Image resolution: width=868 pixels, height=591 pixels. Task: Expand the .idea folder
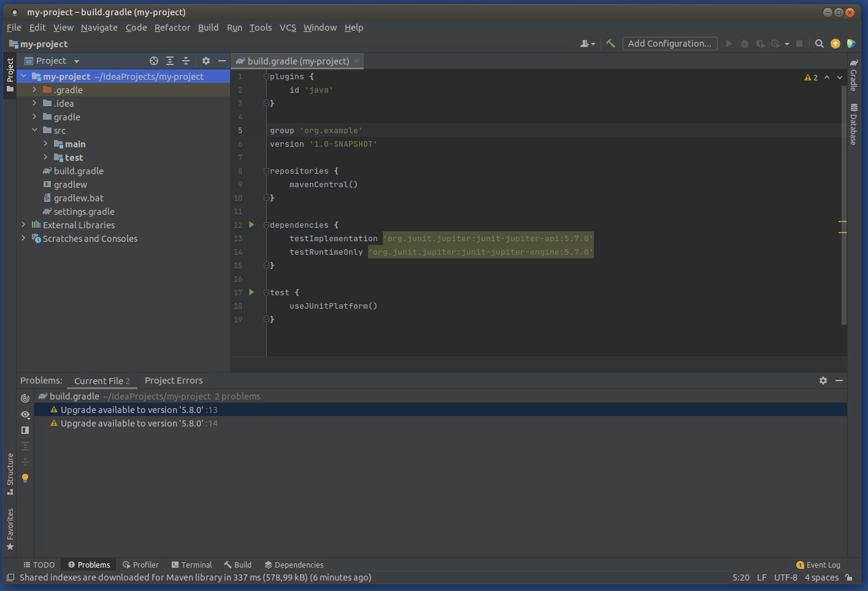[x=35, y=103]
